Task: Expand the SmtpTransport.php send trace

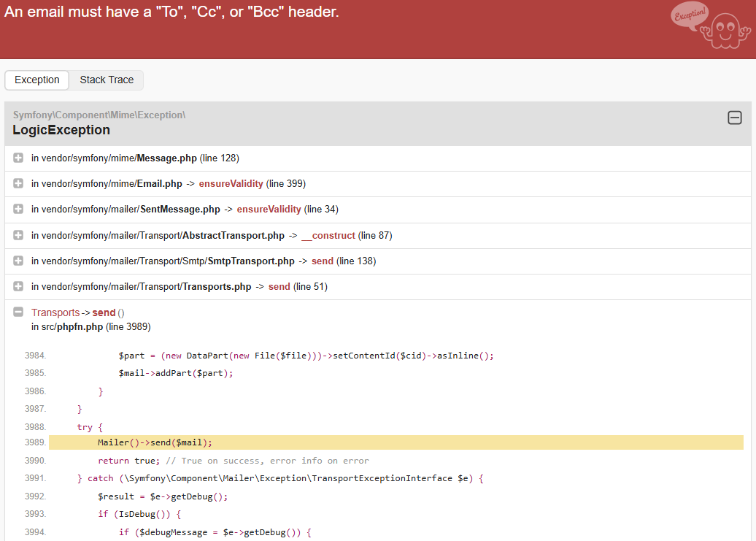Action: (18, 261)
